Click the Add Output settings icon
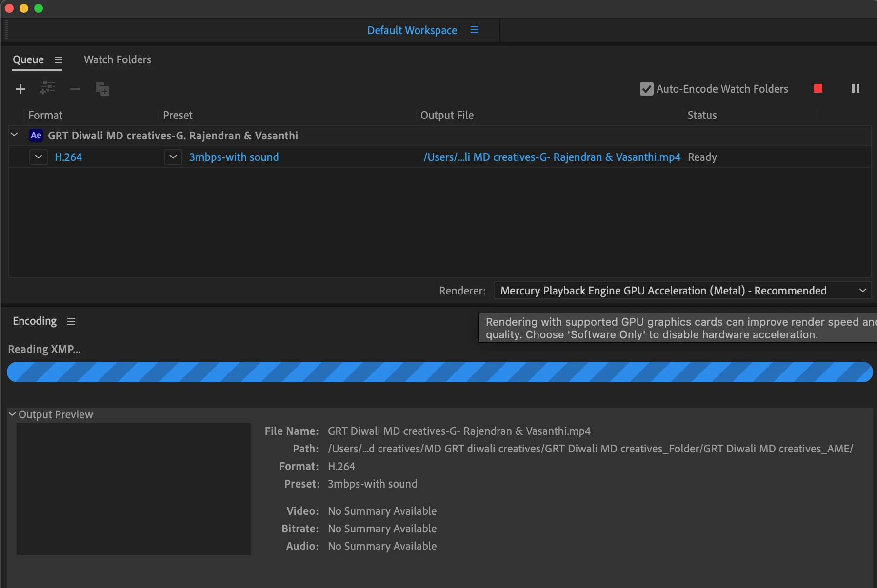877x588 pixels. click(47, 88)
